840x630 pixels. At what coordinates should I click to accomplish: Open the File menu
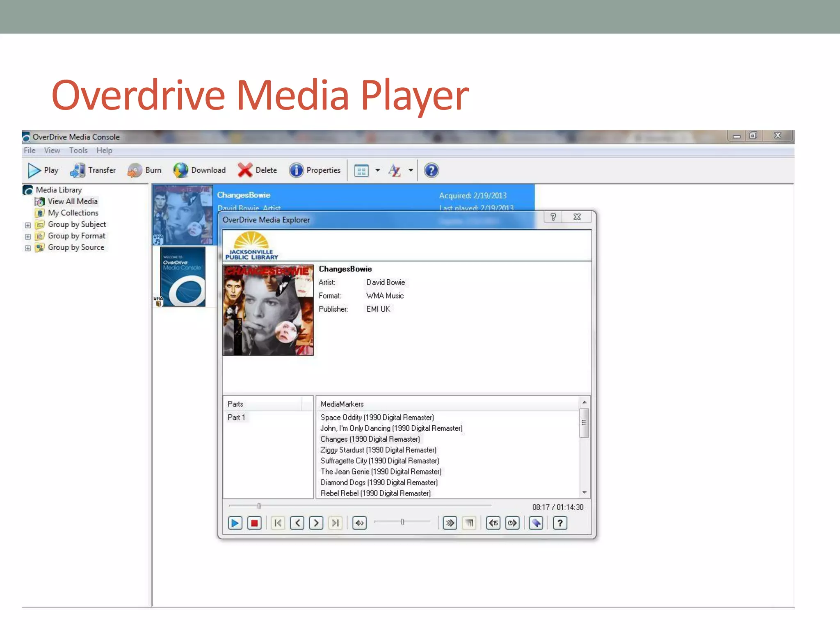30,151
